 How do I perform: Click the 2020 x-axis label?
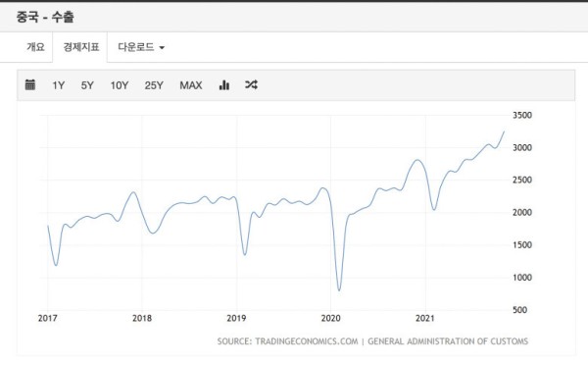click(331, 318)
